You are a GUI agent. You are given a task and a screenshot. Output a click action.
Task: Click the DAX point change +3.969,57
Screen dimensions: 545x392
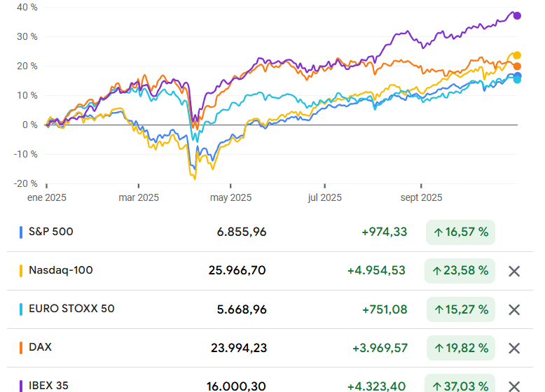pos(376,348)
